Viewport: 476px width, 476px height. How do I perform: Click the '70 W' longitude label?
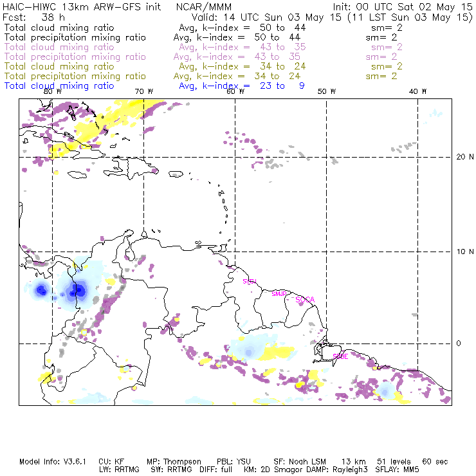[144, 91]
